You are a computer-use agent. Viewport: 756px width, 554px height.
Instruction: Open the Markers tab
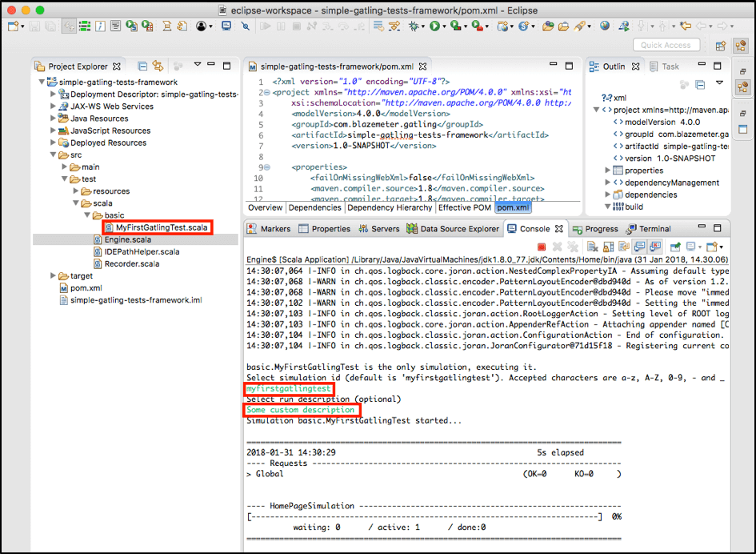[x=269, y=229]
